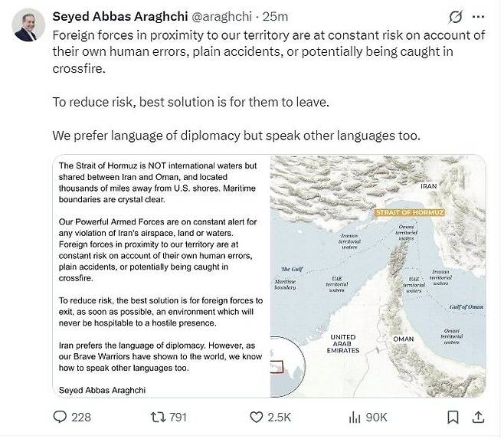Open the Strait of Hormuz map image
Image resolution: width=504 pixels, height=439 pixels.
point(378,277)
